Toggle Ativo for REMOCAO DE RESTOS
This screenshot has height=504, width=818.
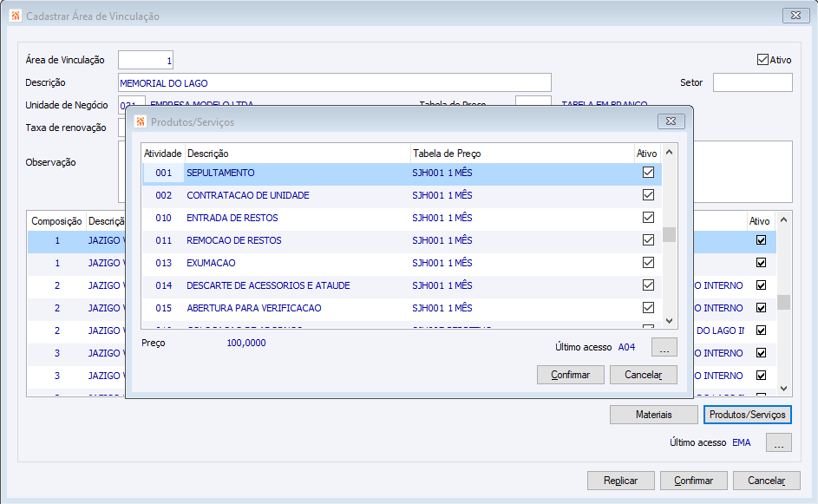(x=648, y=240)
